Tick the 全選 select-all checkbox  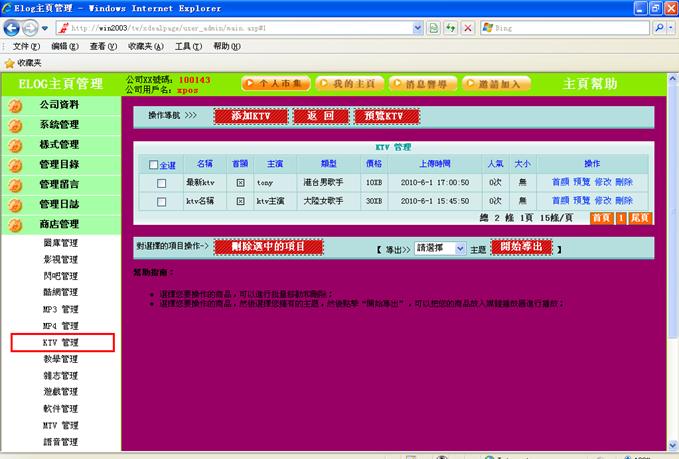coord(153,165)
